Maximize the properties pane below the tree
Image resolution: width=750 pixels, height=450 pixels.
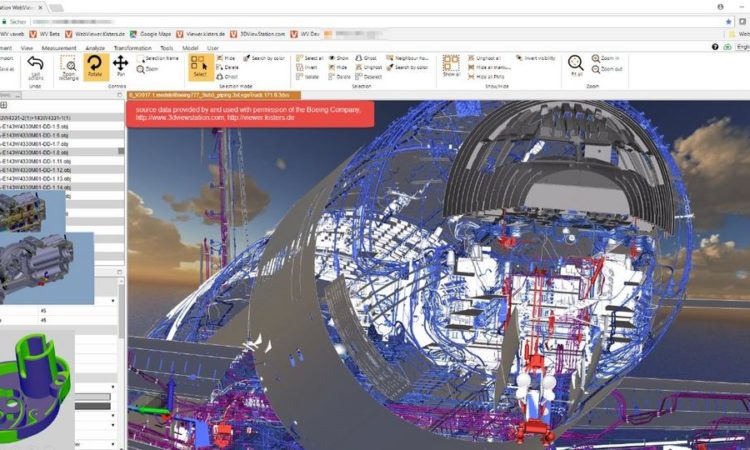[x=120, y=272]
